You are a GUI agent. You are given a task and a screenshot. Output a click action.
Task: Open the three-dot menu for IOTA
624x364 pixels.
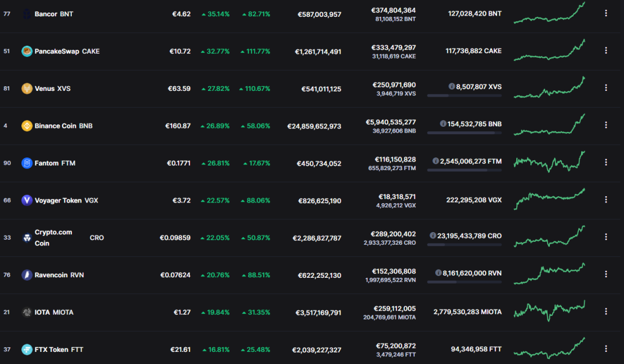605,311
